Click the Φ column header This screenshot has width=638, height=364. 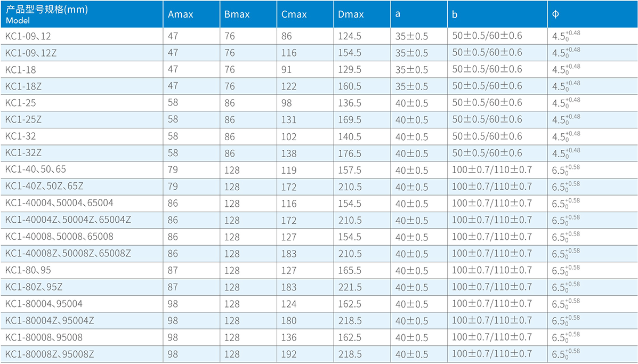click(556, 14)
